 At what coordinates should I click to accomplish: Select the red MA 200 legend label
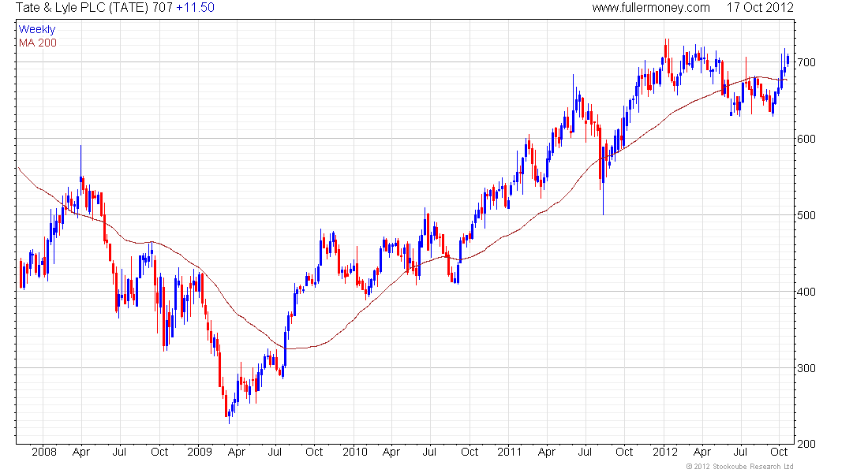(x=38, y=43)
